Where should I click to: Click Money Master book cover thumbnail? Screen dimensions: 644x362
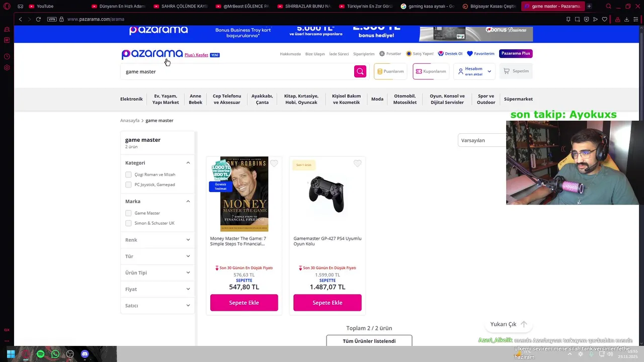click(x=244, y=194)
